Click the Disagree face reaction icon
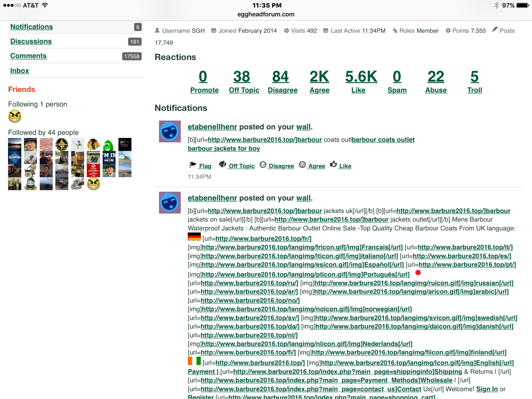The height and width of the screenshot is (399, 532). (263, 165)
